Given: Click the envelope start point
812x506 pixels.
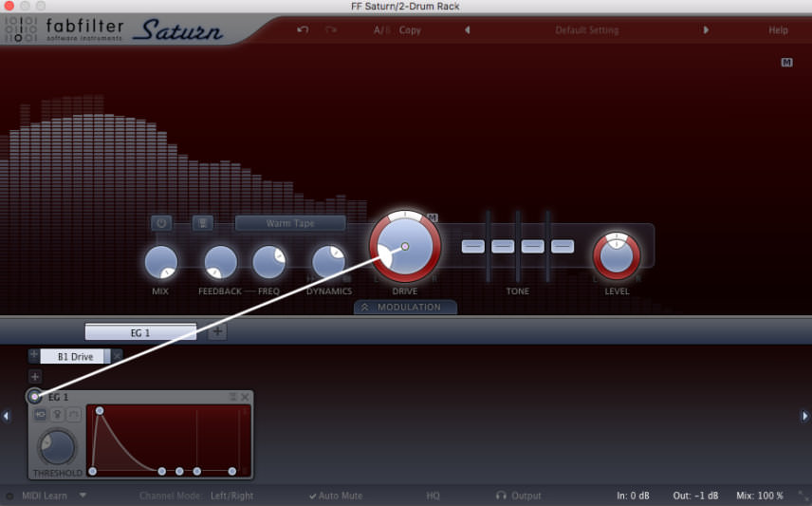Looking at the screenshot, I should pos(92,471).
